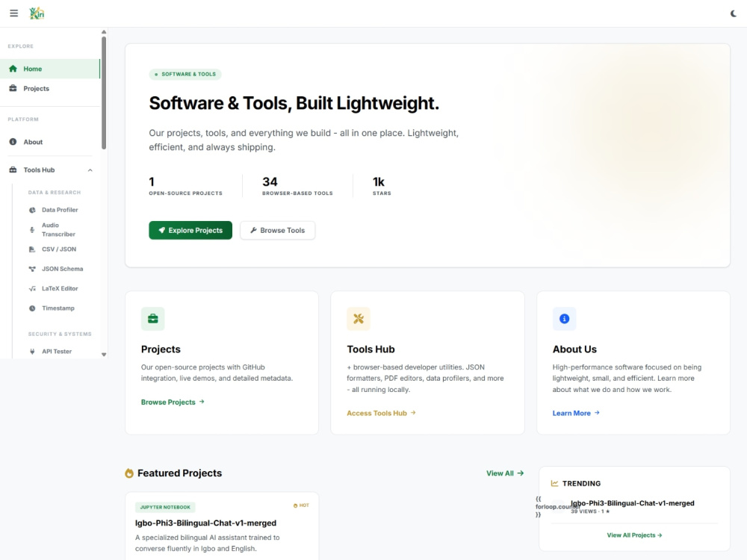Click the "39 VIEWS" trending text
The width and height of the screenshot is (747, 560).
(583, 511)
